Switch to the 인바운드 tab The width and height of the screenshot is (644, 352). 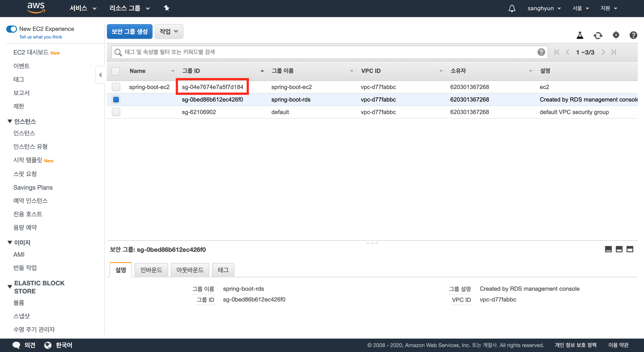(151, 270)
